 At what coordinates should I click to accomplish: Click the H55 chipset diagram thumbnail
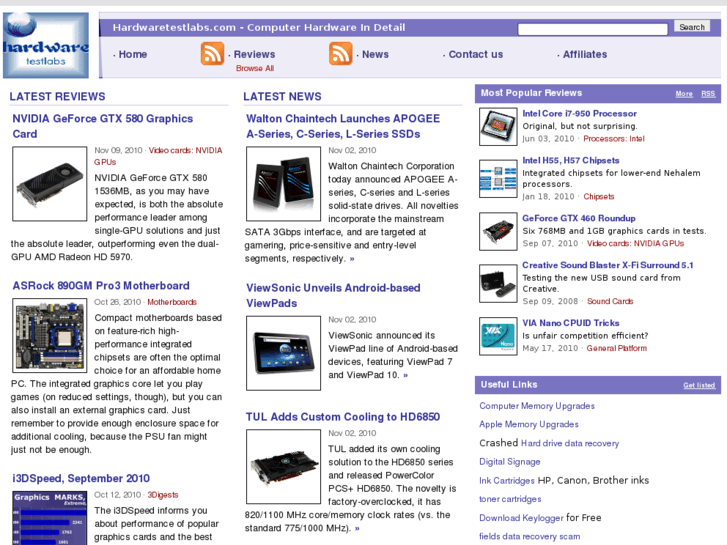[x=498, y=179]
